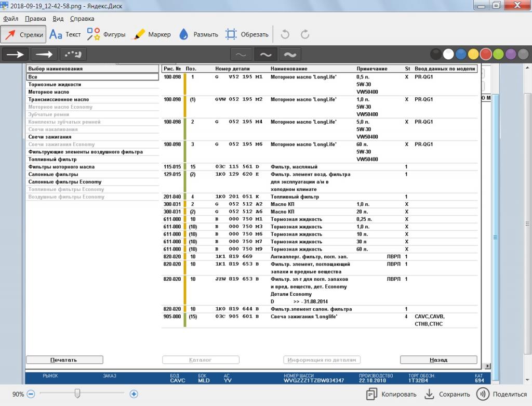Choose the yellow color swatch

[x=473, y=54]
